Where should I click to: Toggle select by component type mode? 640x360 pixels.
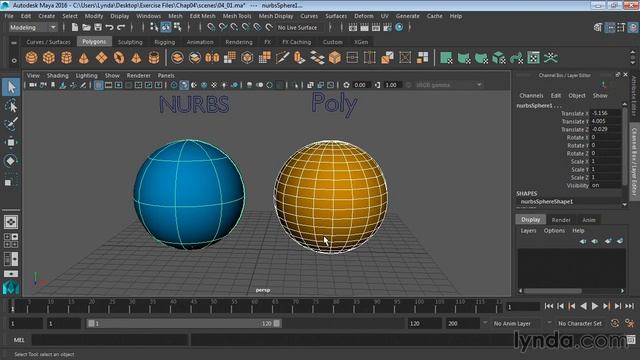pyautogui.click(x=178, y=27)
